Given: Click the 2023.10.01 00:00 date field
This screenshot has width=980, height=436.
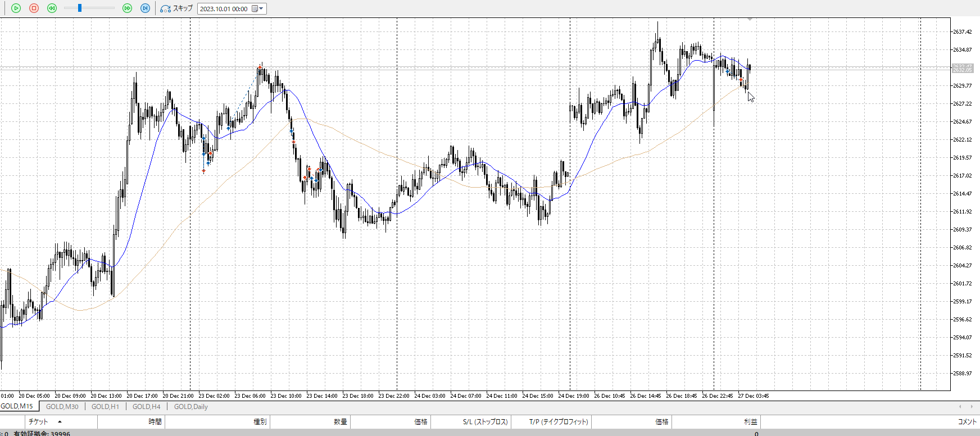Looking at the screenshot, I should tap(224, 9).
